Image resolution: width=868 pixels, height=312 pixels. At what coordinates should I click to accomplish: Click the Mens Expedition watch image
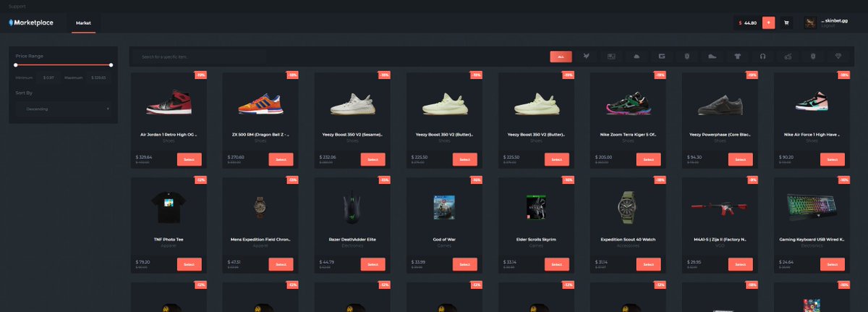point(260,208)
